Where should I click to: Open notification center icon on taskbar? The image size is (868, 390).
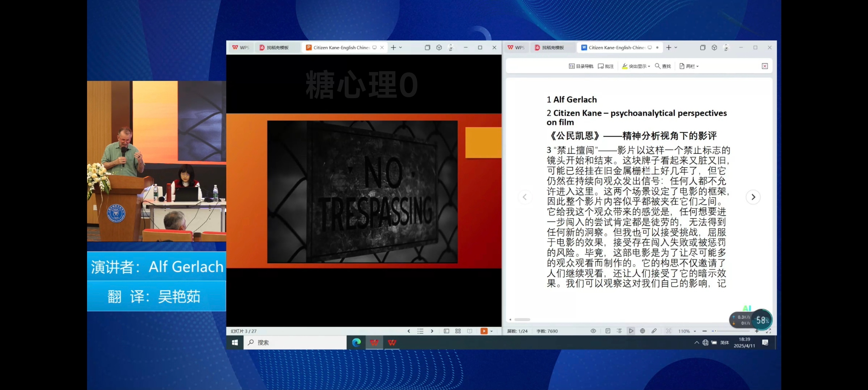coord(765,343)
